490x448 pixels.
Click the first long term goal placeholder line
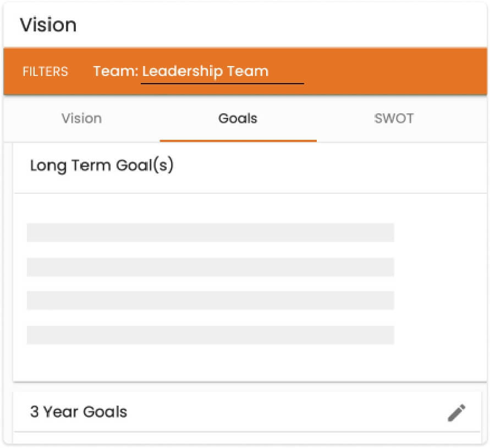pyautogui.click(x=210, y=232)
